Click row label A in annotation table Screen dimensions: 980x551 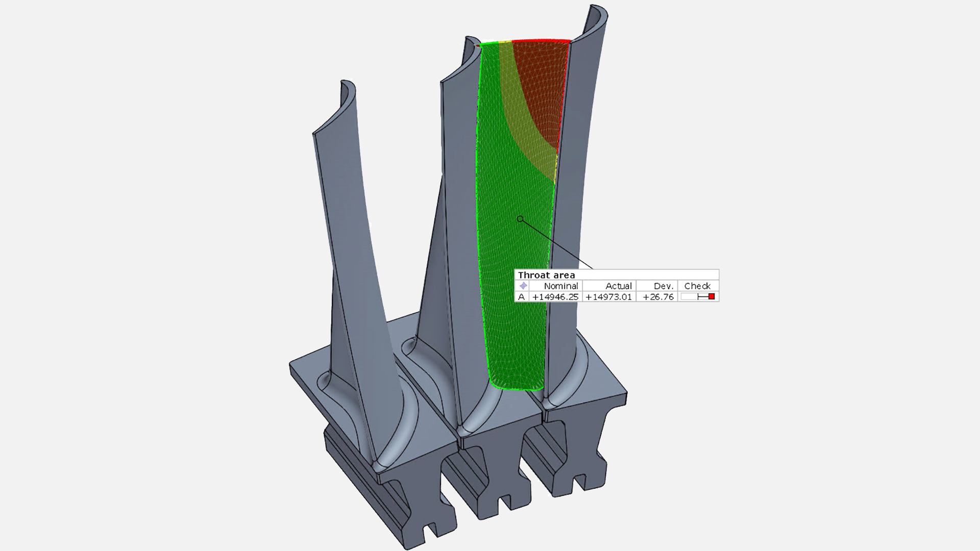click(x=521, y=297)
